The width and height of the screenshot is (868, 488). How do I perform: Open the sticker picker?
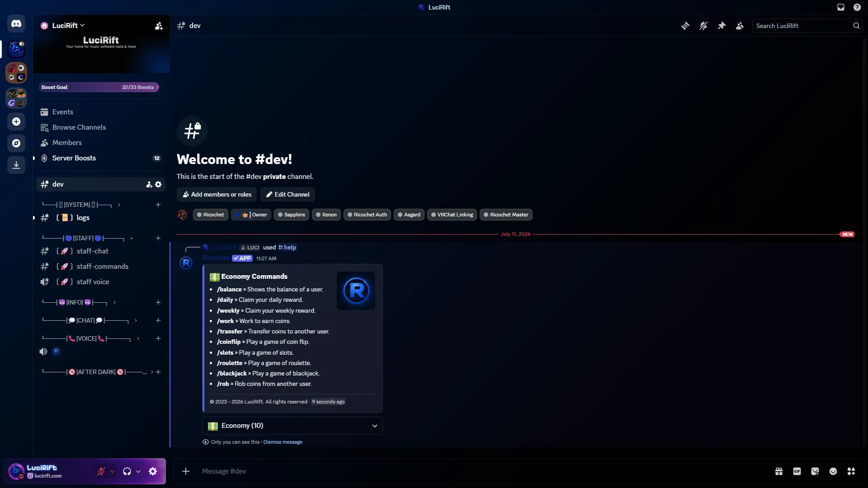pos(815,471)
